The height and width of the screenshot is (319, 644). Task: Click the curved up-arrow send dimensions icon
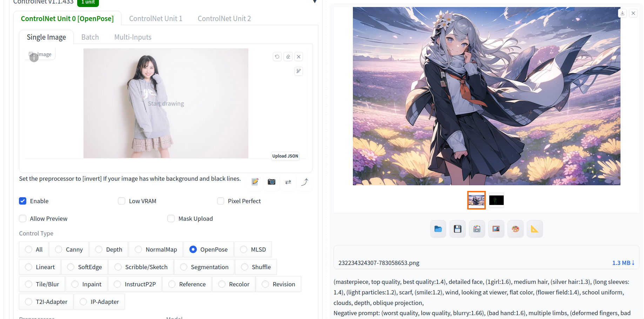tap(305, 182)
